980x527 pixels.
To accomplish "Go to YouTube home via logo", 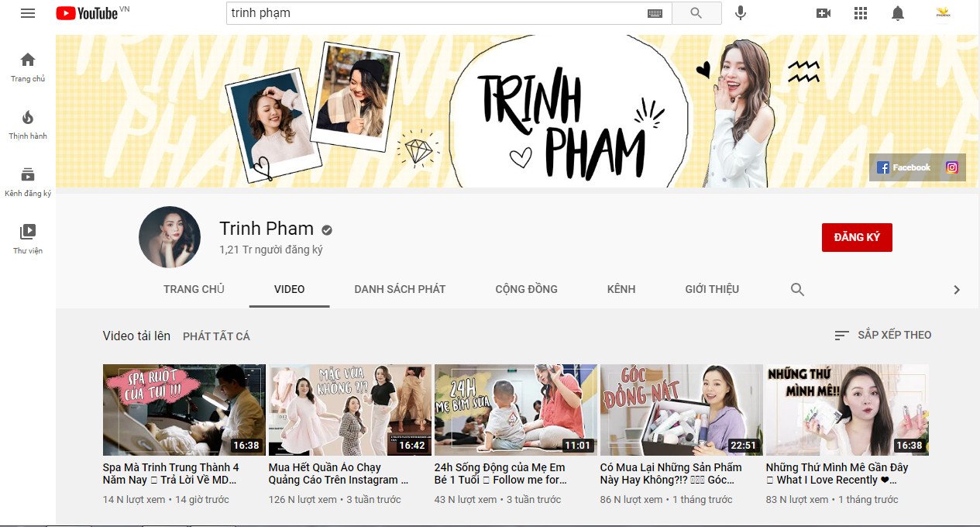I will tap(88, 13).
